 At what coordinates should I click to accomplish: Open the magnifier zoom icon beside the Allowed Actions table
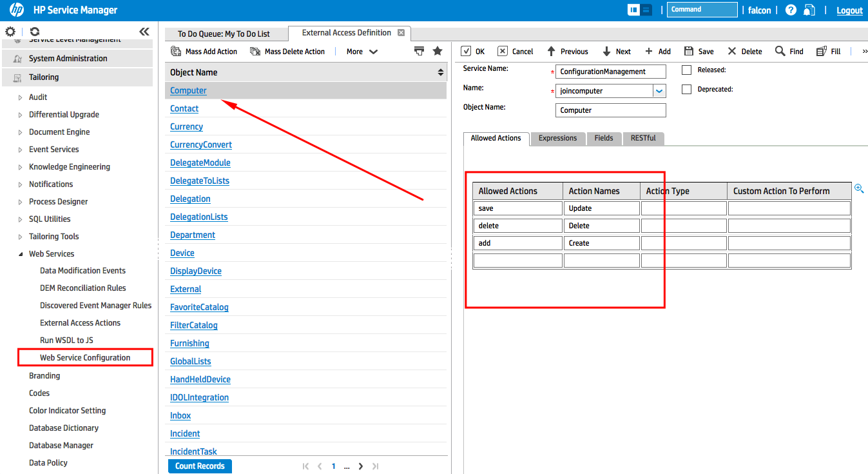click(x=859, y=188)
